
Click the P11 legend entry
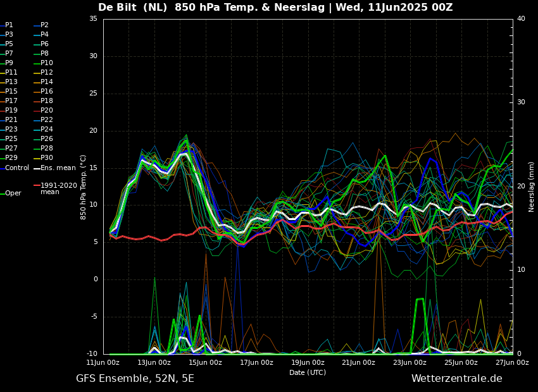11,72
